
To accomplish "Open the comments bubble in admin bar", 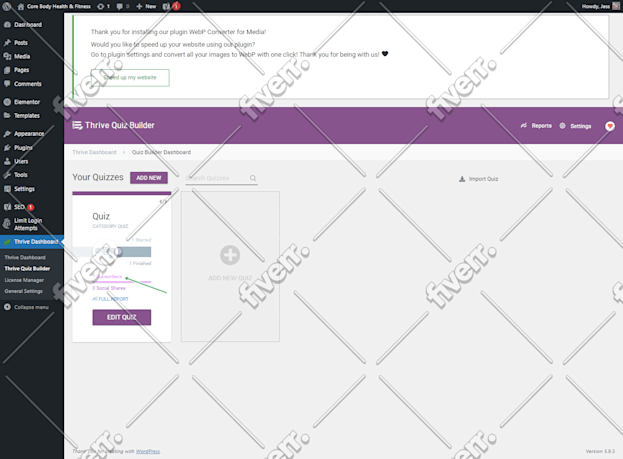I will (x=122, y=6).
